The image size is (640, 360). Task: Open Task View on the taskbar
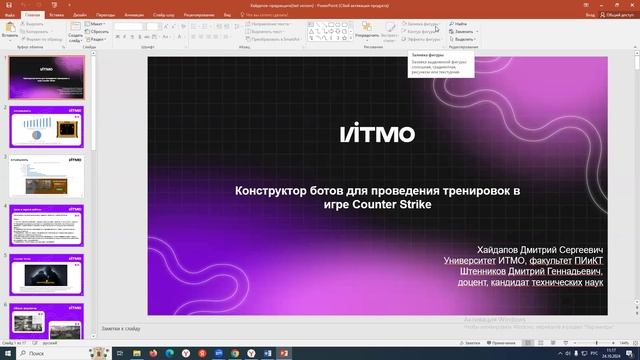[120, 353]
